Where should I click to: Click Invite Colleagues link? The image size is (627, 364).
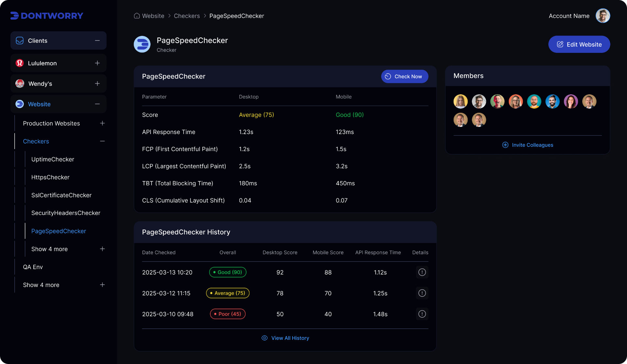[x=527, y=145]
